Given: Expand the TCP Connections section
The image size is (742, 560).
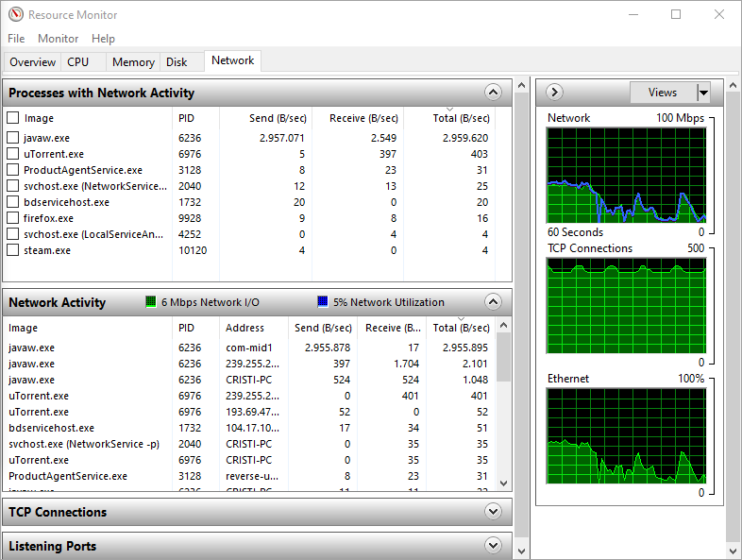Looking at the screenshot, I should pos(493,512).
